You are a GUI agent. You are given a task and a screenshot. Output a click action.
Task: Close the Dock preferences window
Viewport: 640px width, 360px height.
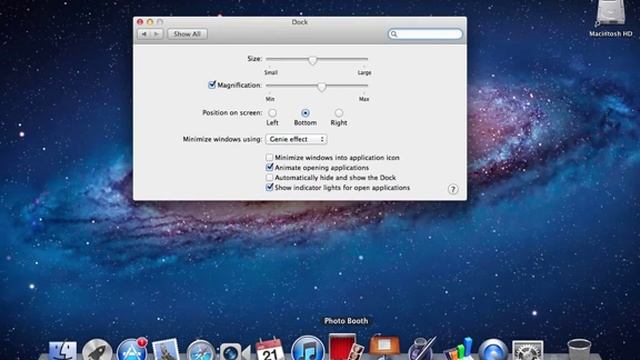140,22
